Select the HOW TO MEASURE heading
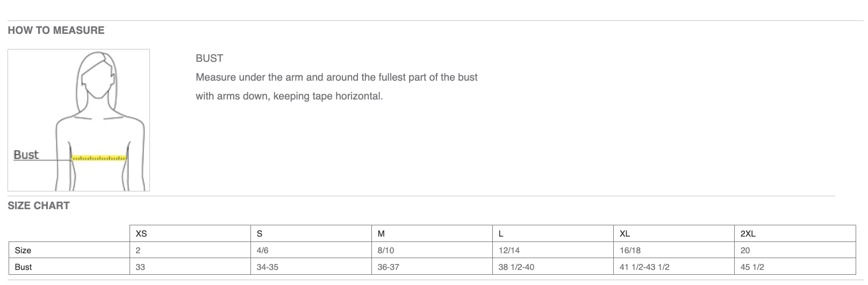868x285 pixels. click(56, 30)
